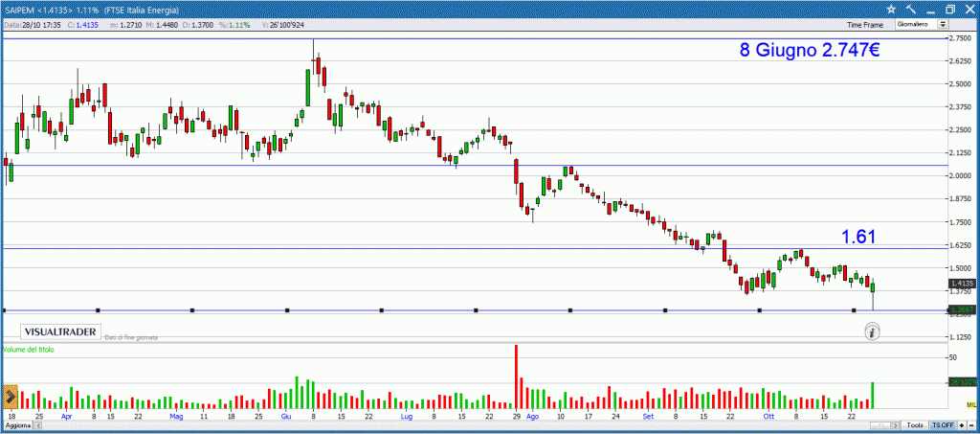Select the '8 Giugno 2.747€' annotation text
The height and width of the screenshot is (434, 980).
[810, 51]
